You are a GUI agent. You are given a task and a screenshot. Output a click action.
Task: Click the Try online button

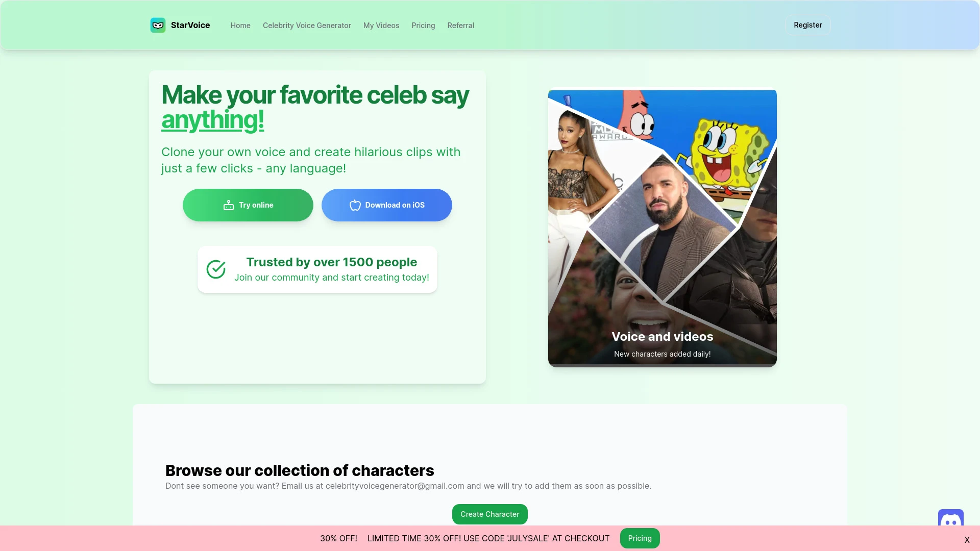(248, 205)
